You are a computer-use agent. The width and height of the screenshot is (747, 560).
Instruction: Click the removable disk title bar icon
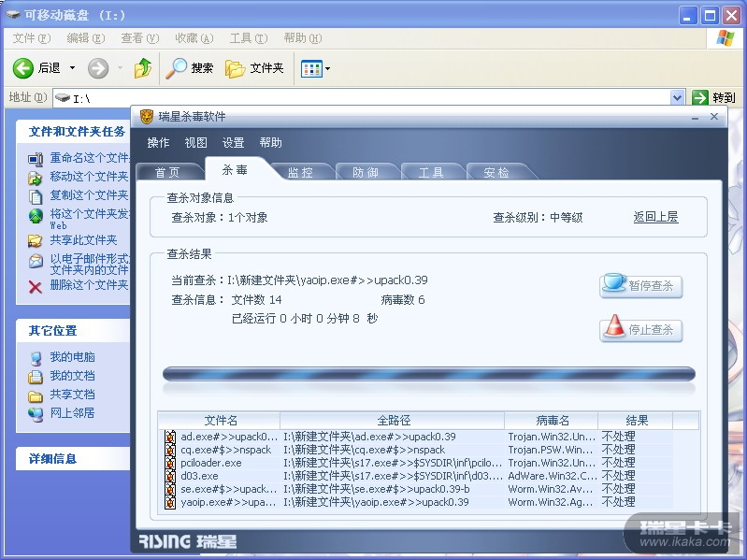coord(13,15)
